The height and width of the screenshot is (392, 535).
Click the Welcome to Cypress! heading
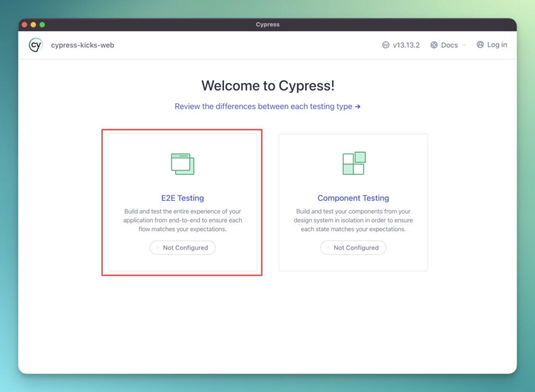pyautogui.click(x=268, y=86)
